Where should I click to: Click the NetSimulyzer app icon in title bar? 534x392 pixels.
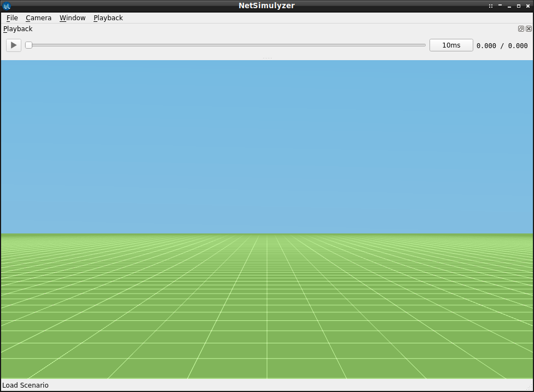pos(7,6)
